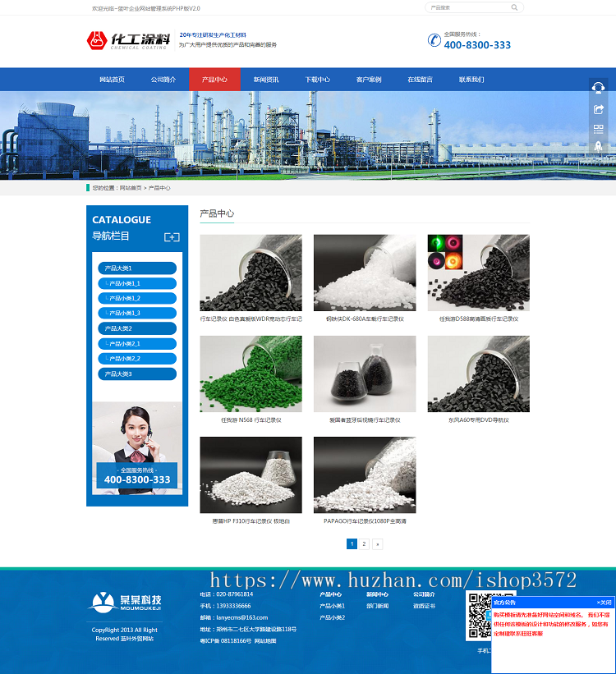
Task: Click the email lanyecms@163.com text
Action: click(242, 617)
